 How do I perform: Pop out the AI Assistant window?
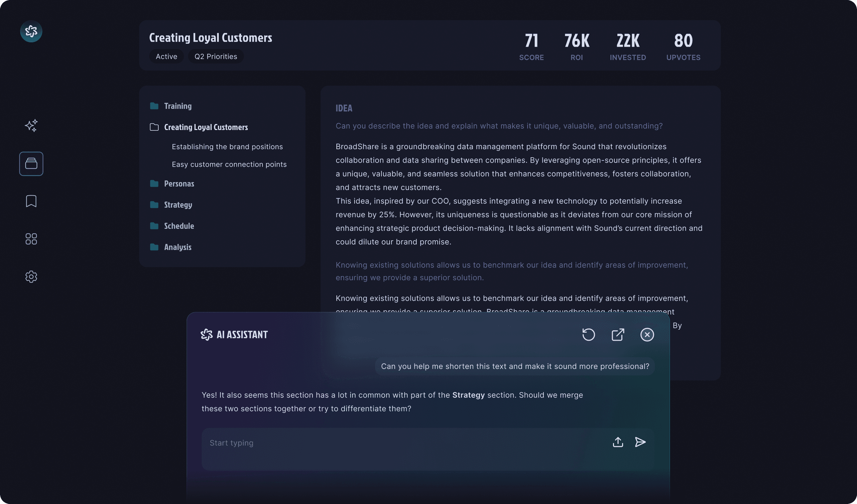point(618,335)
